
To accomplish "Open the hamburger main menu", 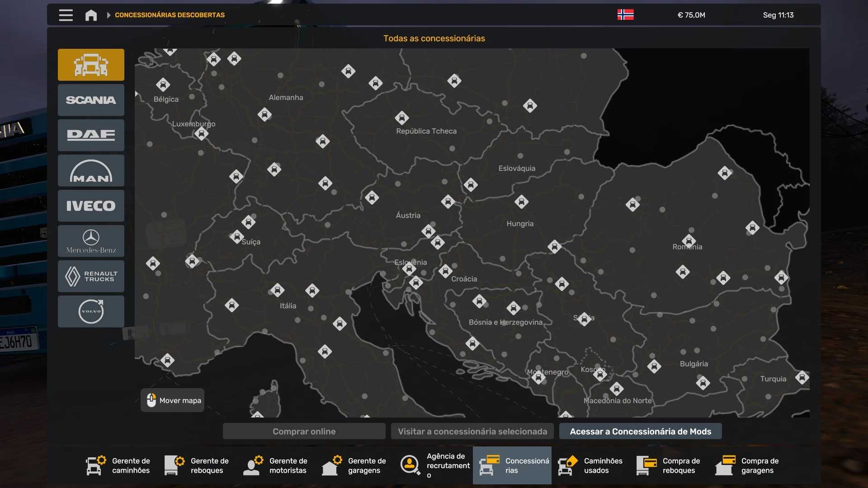I will point(66,15).
